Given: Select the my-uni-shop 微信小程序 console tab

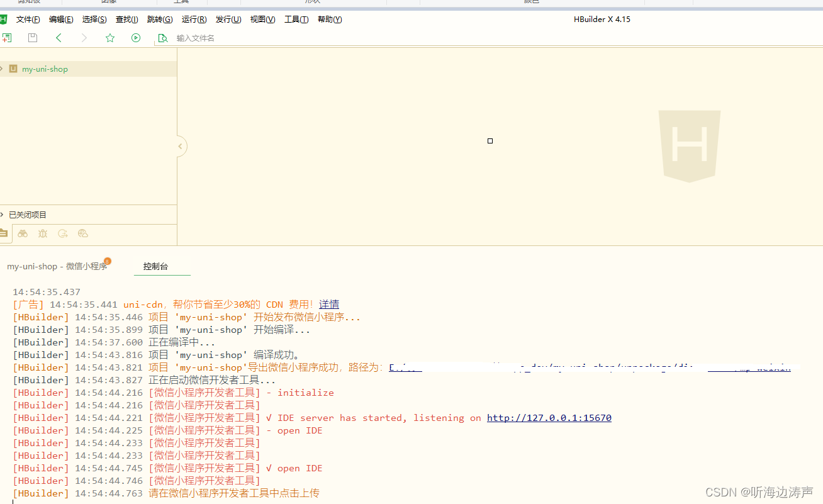Looking at the screenshot, I should tap(57, 266).
